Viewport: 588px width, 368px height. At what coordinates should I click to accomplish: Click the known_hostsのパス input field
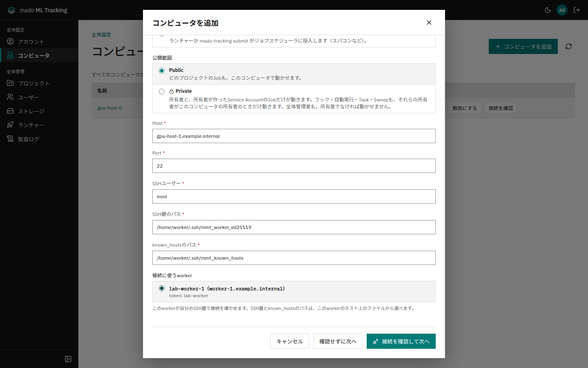[x=294, y=258]
